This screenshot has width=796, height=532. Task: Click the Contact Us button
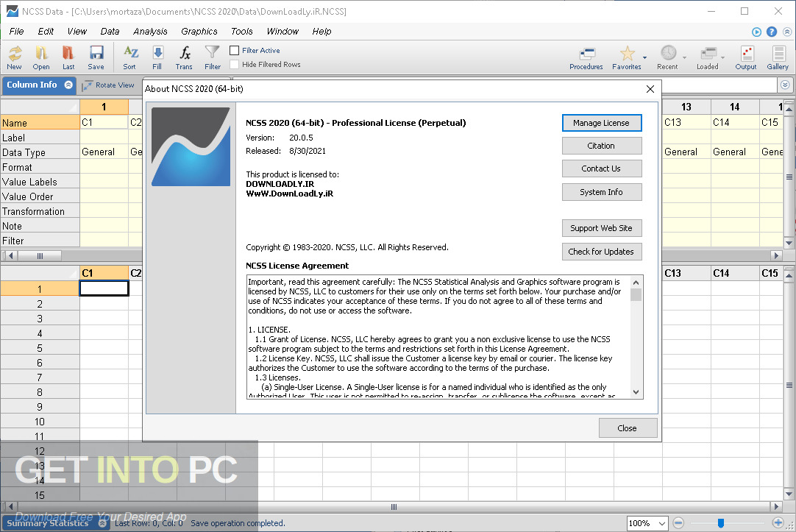(602, 169)
